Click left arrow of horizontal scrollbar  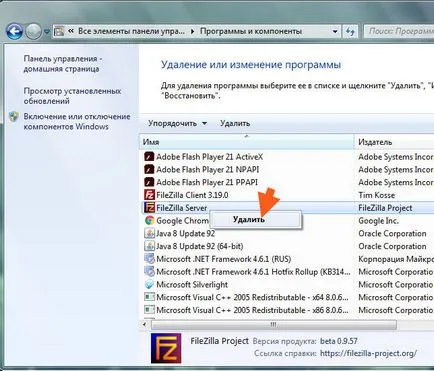pyautogui.click(x=144, y=324)
